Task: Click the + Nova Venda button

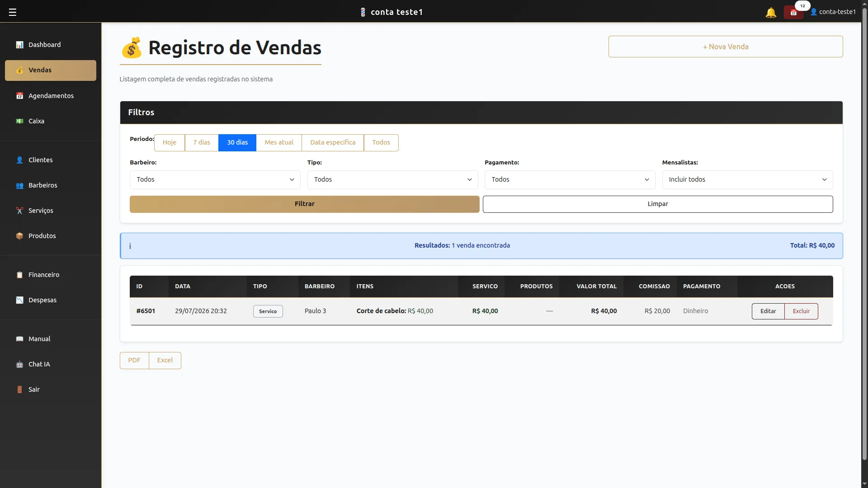Action: [x=726, y=47]
